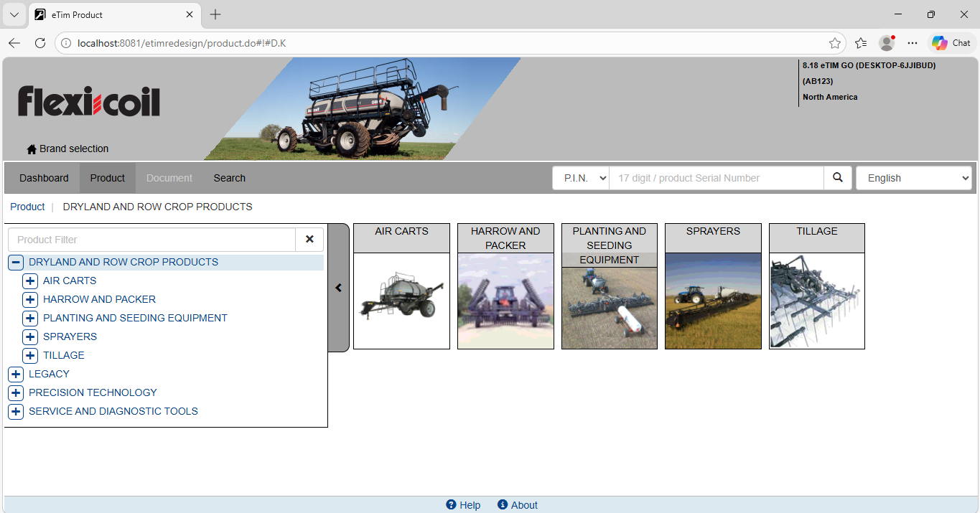
Task: Click the Product Filter input field
Action: coord(152,240)
